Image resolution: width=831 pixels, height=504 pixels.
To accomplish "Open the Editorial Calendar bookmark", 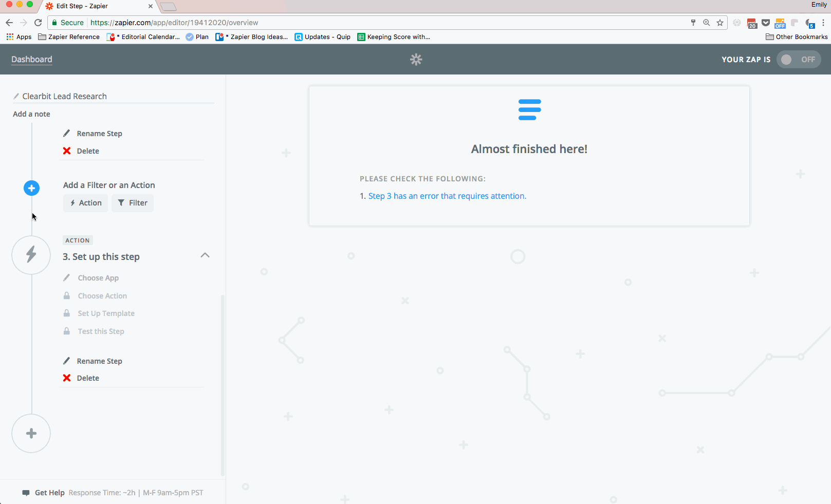I will click(143, 37).
